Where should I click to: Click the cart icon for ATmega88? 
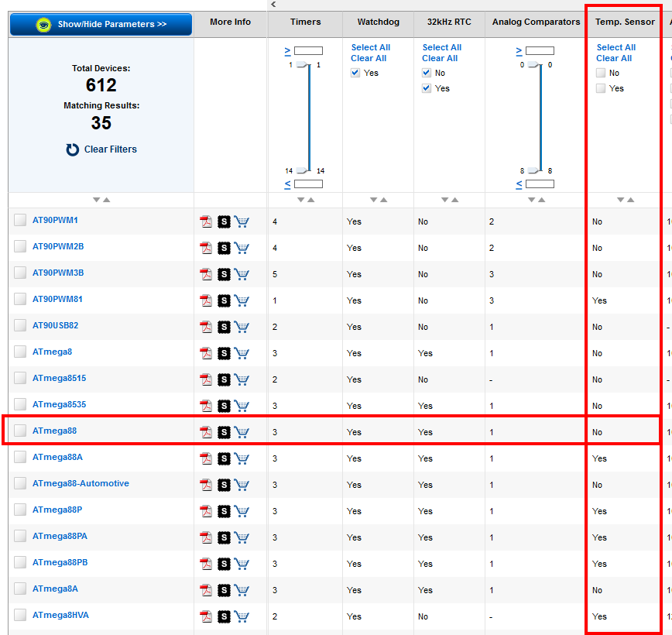pyautogui.click(x=242, y=432)
